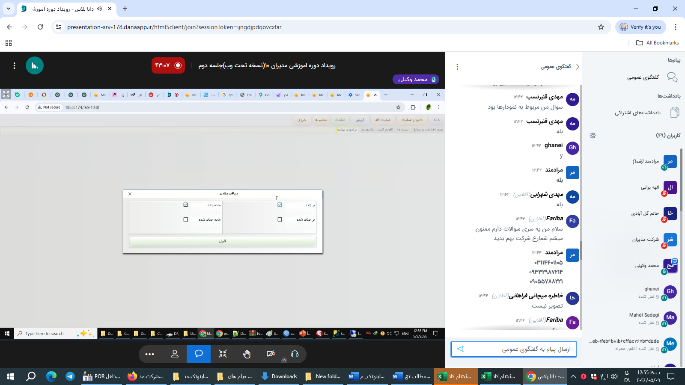Expand the audio options small arrow
Screen dimensions: 685x385
point(284,360)
